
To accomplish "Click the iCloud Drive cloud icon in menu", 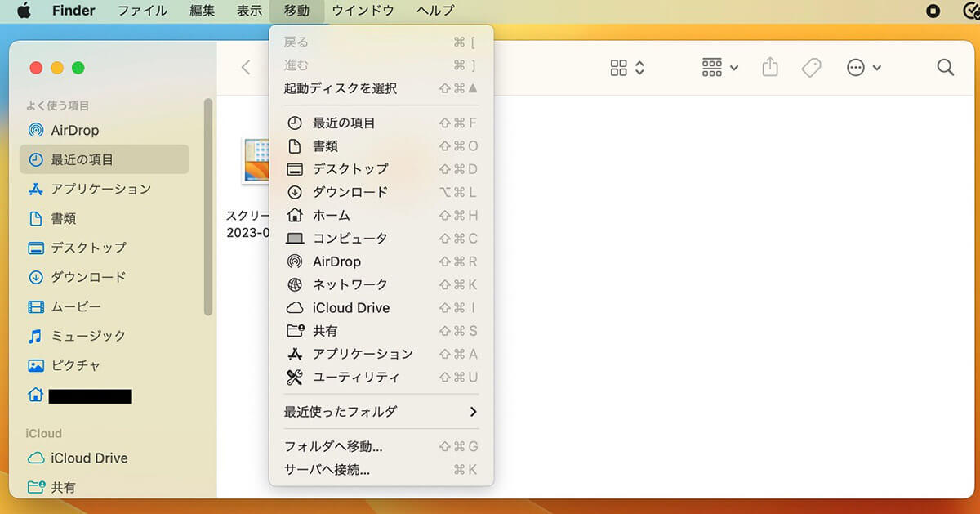I will (295, 308).
